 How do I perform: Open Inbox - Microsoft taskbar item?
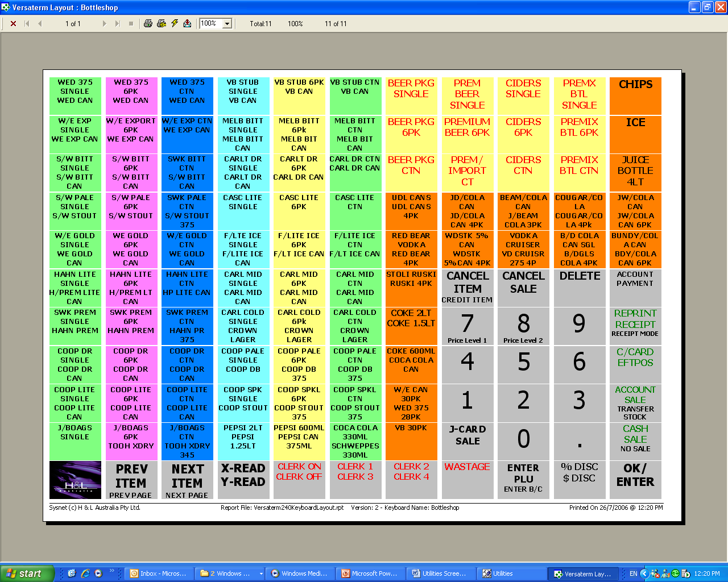coord(159,573)
